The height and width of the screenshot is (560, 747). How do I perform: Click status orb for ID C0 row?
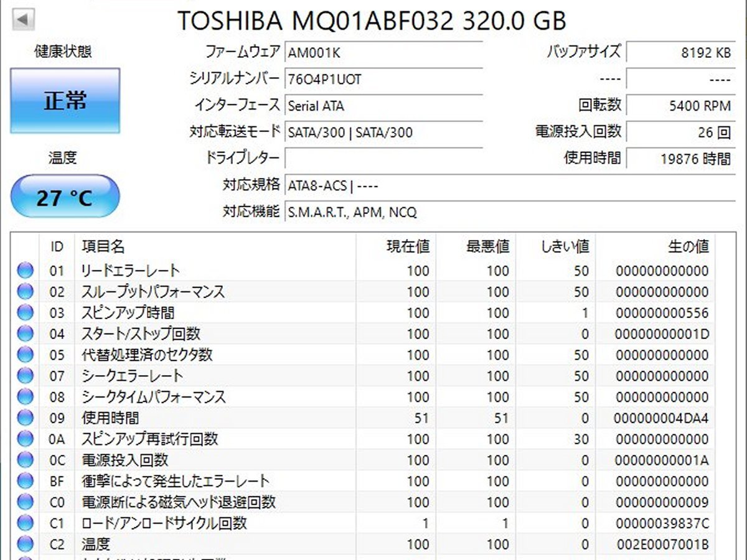(25, 502)
